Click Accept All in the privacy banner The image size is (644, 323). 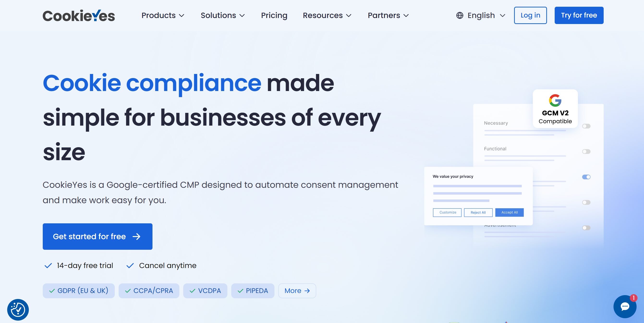[x=509, y=213]
